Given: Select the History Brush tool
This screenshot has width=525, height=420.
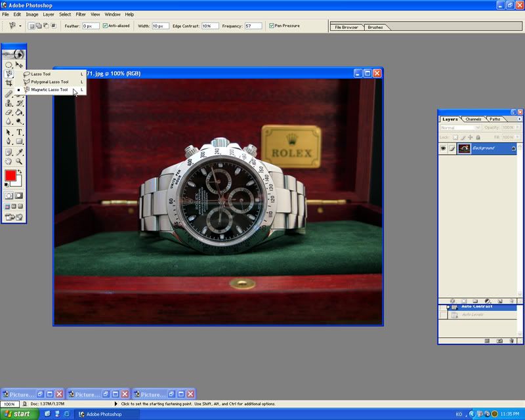Looking at the screenshot, I should pyautogui.click(x=19, y=103).
